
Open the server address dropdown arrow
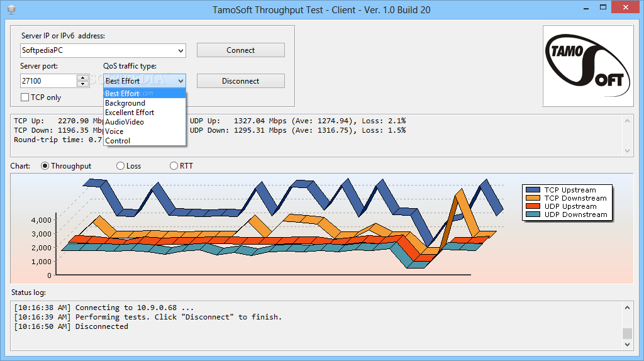180,50
